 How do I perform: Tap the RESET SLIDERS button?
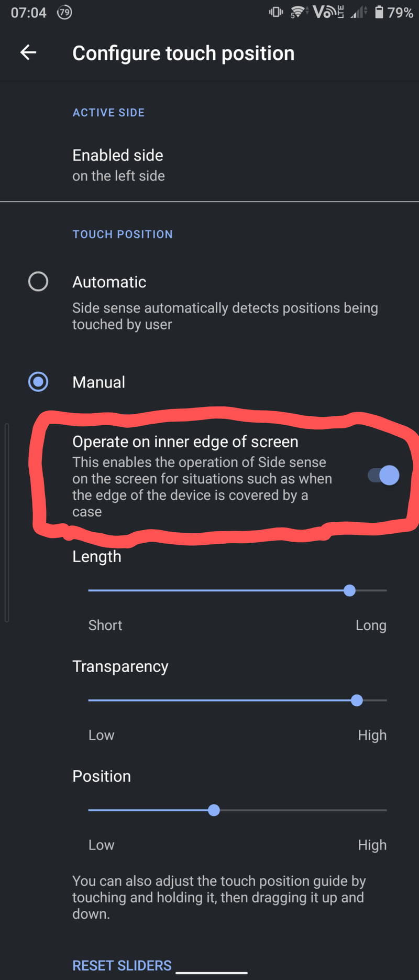coord(122,965)
